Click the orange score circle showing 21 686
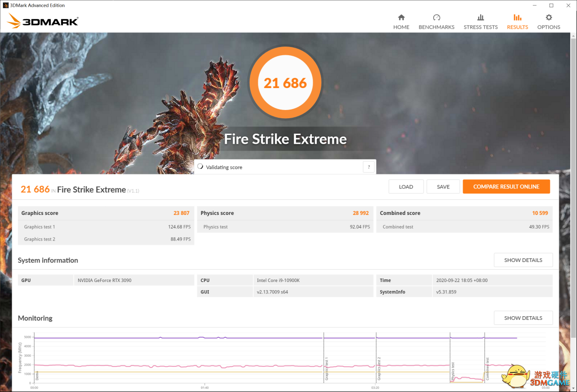The image size is (577, 392). tap(285, 83)
